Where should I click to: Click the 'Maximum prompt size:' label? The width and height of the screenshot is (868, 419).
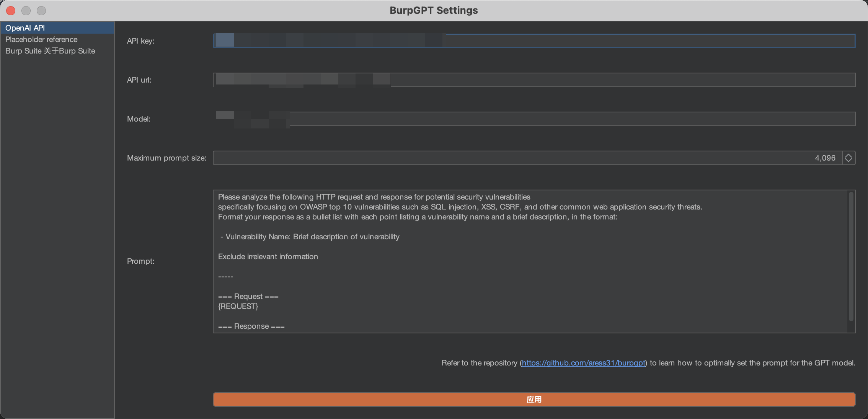tap(166, 158)
